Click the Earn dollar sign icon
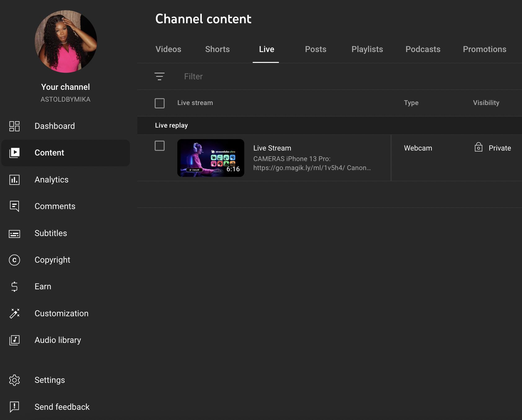522x420 pixels. coord(14,287)
